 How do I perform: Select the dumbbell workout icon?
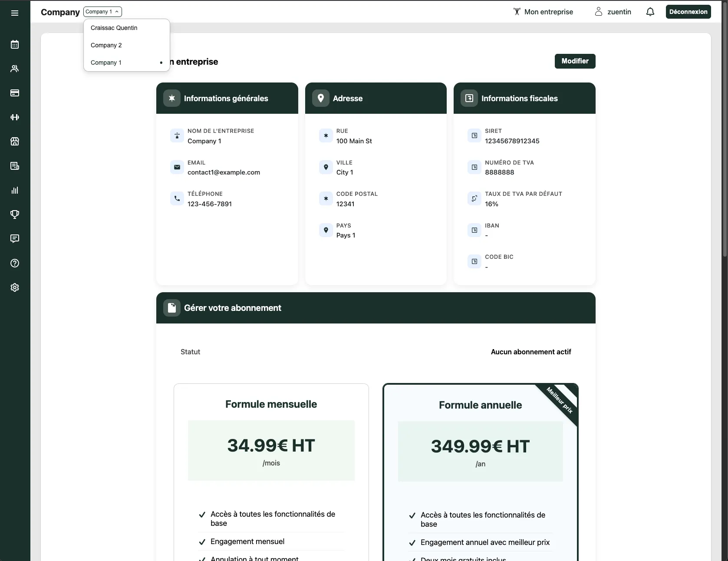(x=15, y=117)
